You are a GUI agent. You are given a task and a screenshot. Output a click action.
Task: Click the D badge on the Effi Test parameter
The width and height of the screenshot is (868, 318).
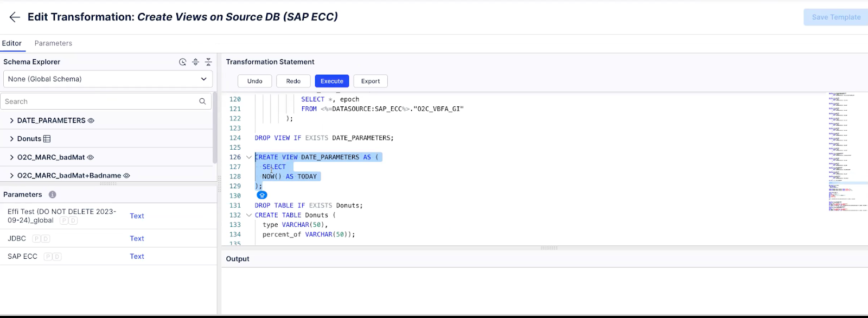[73, 220]
